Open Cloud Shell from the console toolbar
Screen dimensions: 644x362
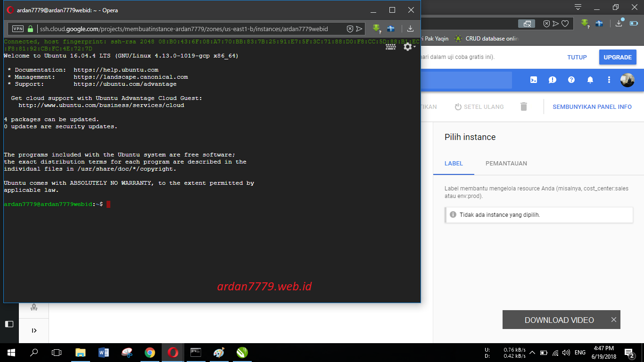(533, 80)
